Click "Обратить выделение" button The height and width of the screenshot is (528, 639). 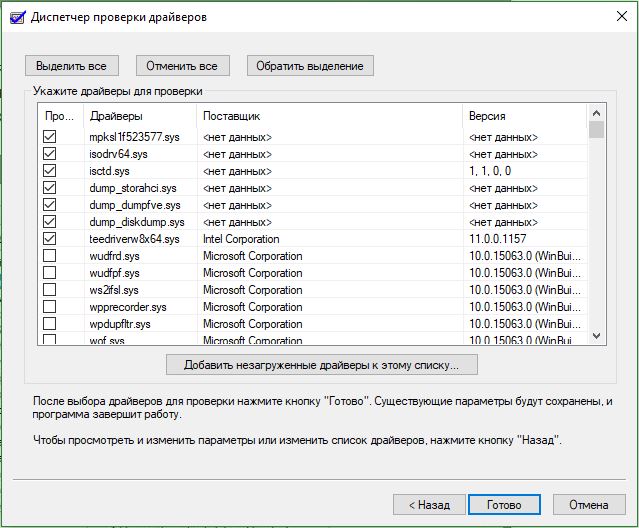(310, 66)
